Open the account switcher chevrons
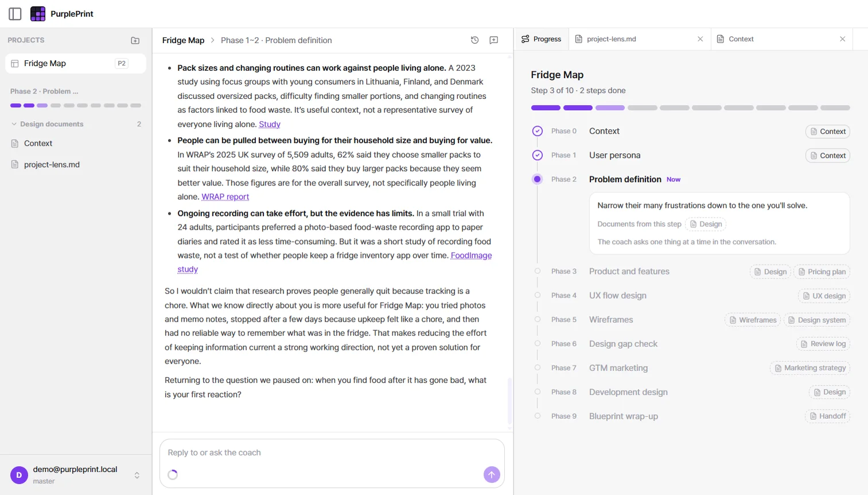 137,475
